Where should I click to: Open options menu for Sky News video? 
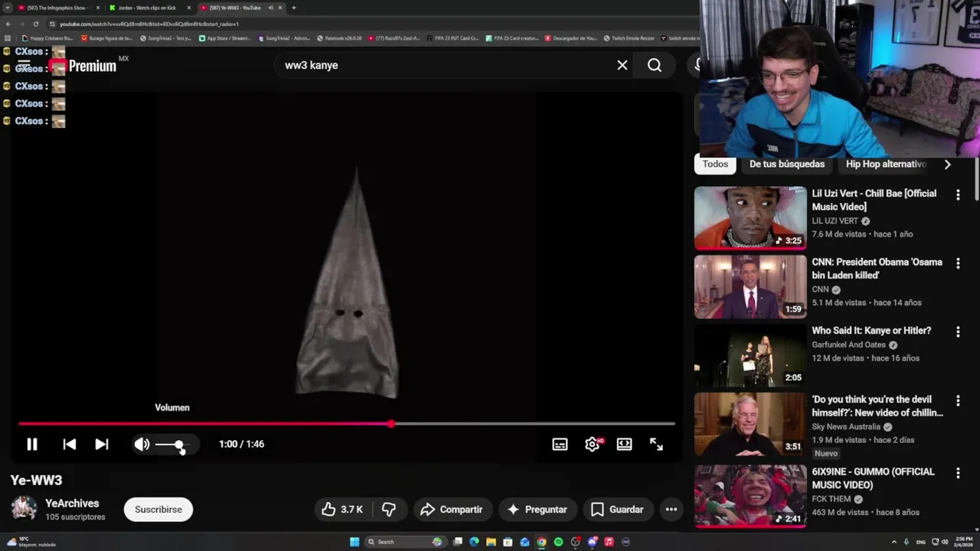[958, 401]
